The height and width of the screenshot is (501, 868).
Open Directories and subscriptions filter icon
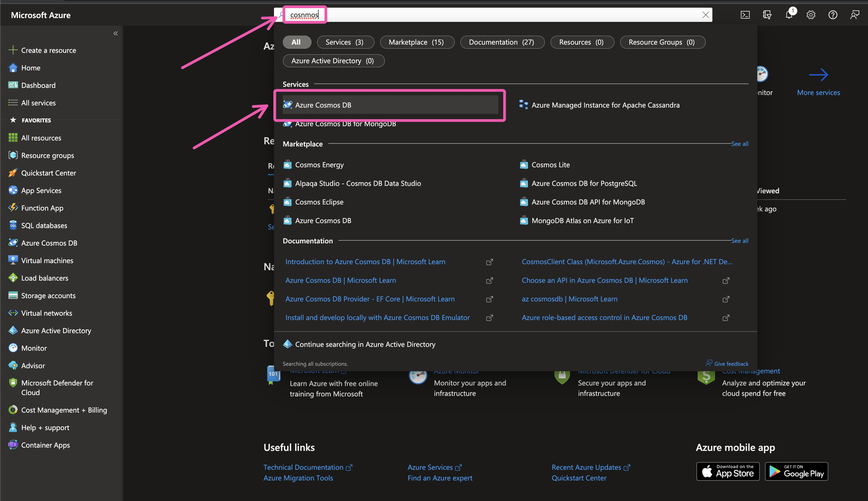767,15
